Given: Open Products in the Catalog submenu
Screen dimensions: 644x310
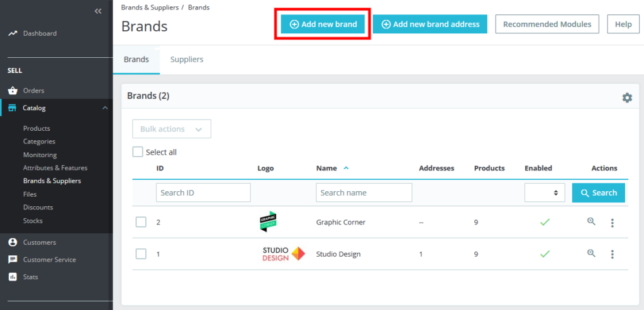Looking at the screenshot, I should tap(36, 128).
